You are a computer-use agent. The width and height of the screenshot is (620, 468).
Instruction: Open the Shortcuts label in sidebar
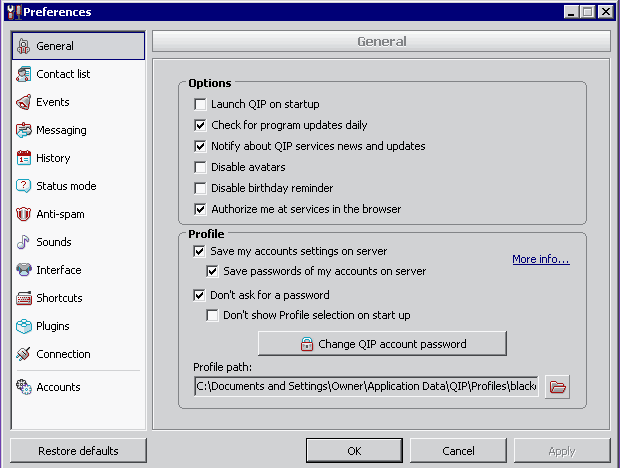tap(59, 298)
